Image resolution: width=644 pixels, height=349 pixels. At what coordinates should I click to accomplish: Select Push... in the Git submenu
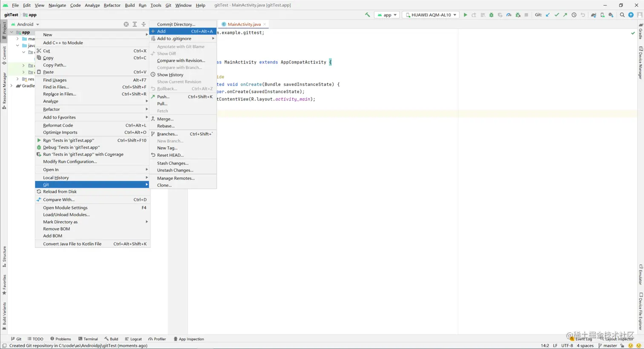[183, 97]
